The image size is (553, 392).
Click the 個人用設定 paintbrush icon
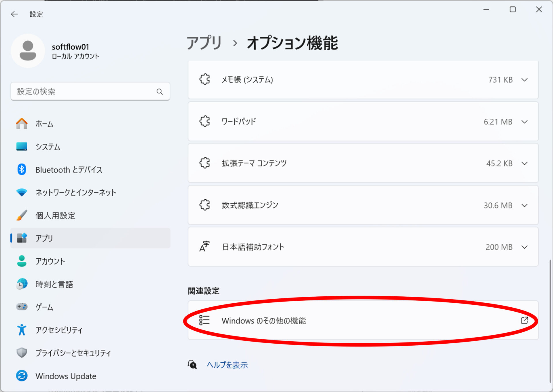22,215
